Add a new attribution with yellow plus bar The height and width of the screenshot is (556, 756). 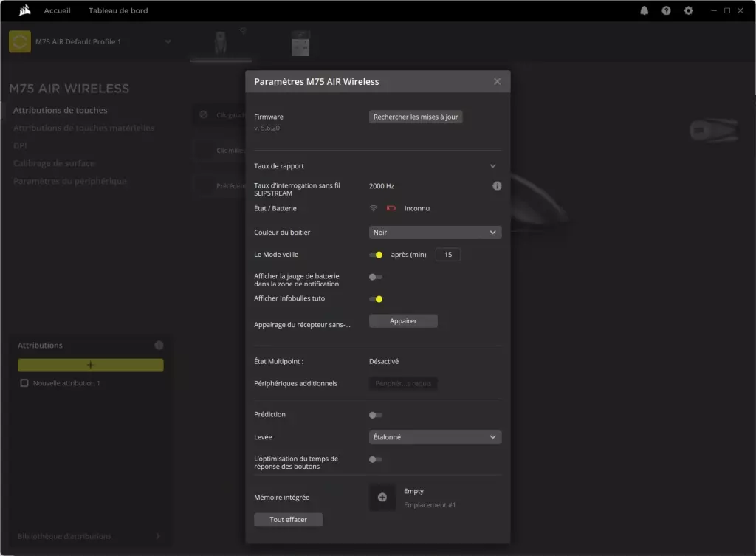coord(91,365)
